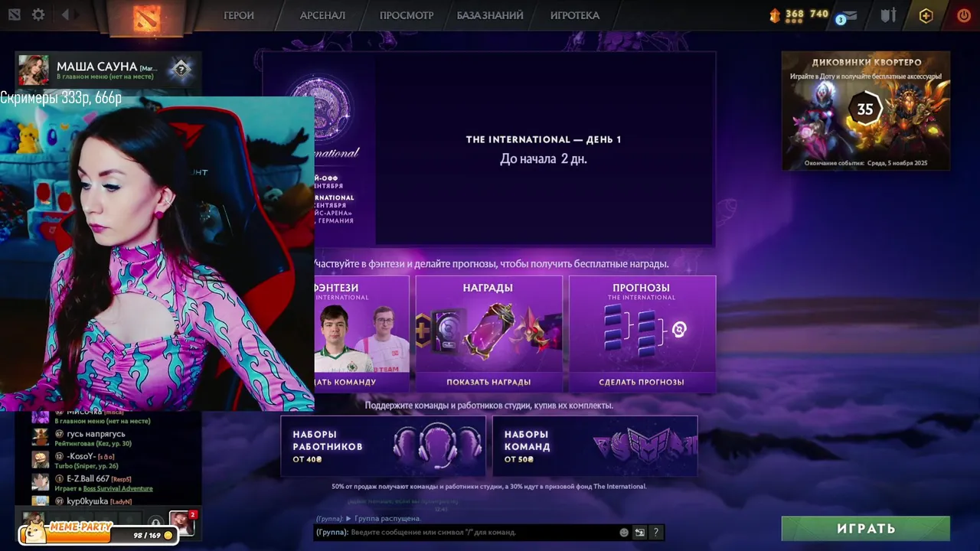Select гусь напрягусь in friends list

pyautogui.click(x=107, y=438)
